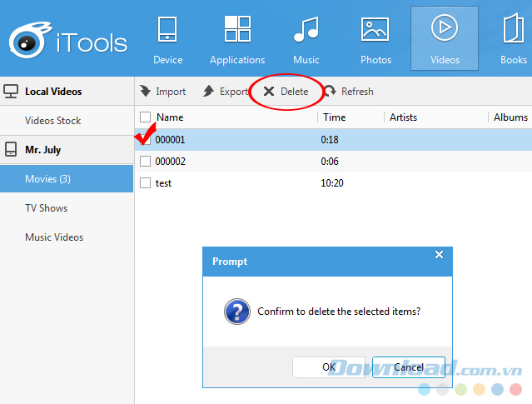This screenshot has width=532, height=404.
Task: Close the Prompt dialog with X
Action: click(x=439, y=255)
